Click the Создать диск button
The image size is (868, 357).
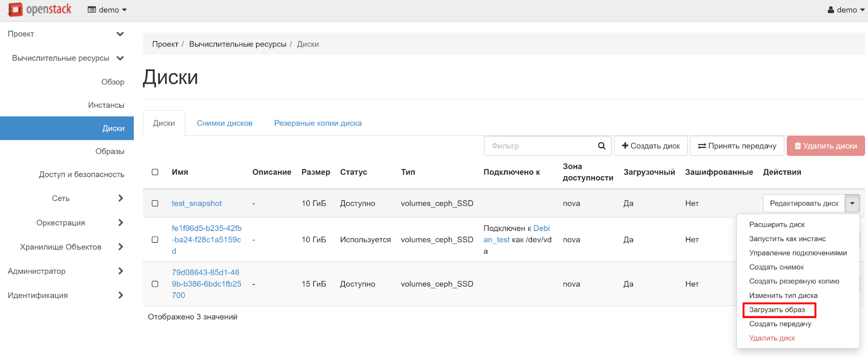[650, 146]
